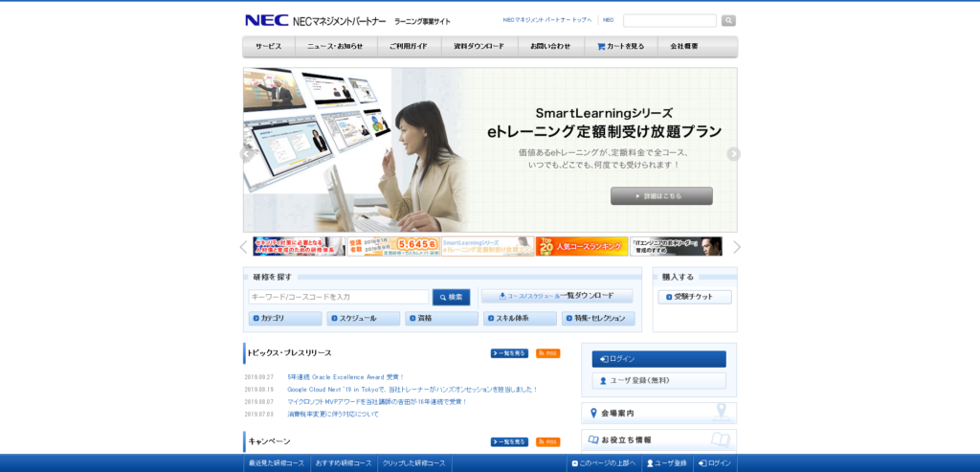Browse courses by 資格
Screen dimensions: 980x472
[x=442, y=318]
